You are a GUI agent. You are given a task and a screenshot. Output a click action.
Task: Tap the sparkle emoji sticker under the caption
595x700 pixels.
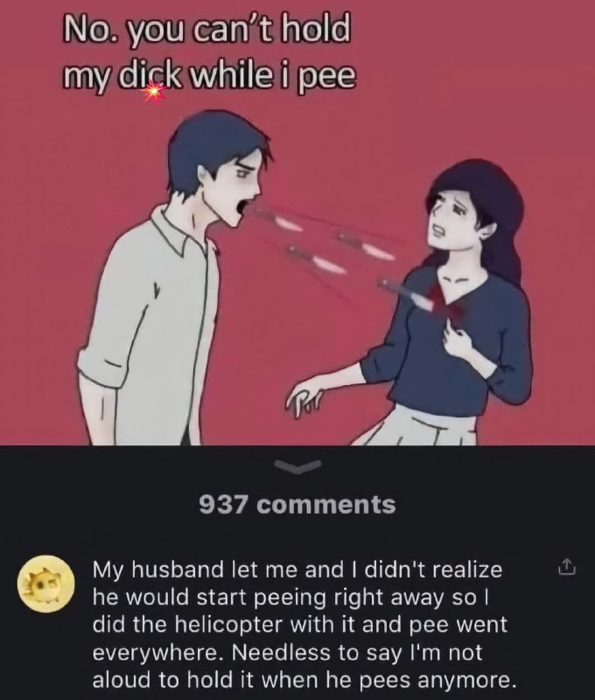coord(153,93)
